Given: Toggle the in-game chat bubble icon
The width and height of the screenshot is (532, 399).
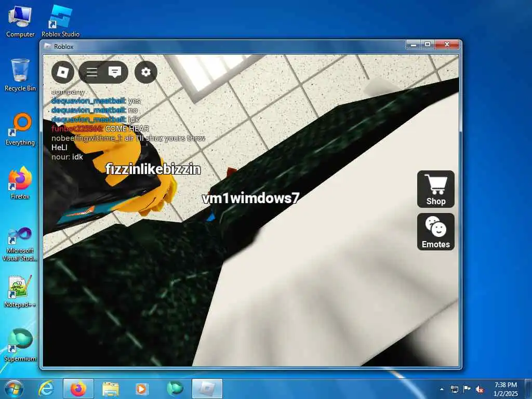Looking at the screenshot, I should click(x=115, y=72).
